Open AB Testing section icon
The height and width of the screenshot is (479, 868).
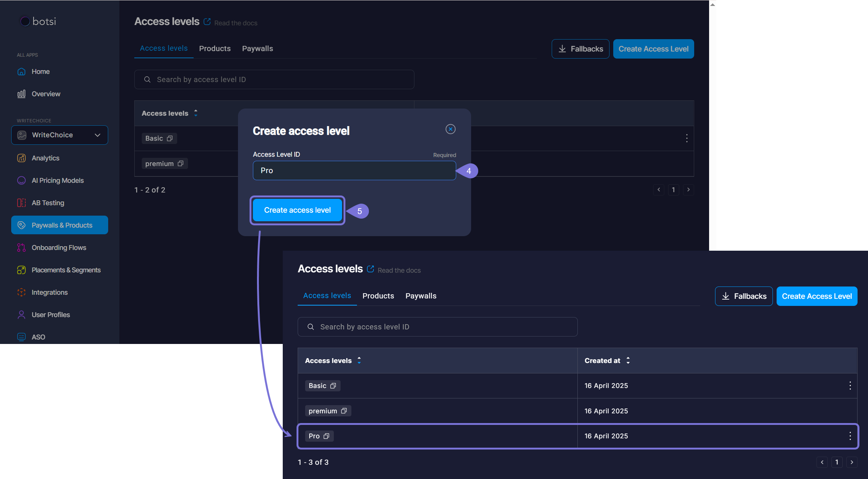pyautogui.click(x=22, y=203)
